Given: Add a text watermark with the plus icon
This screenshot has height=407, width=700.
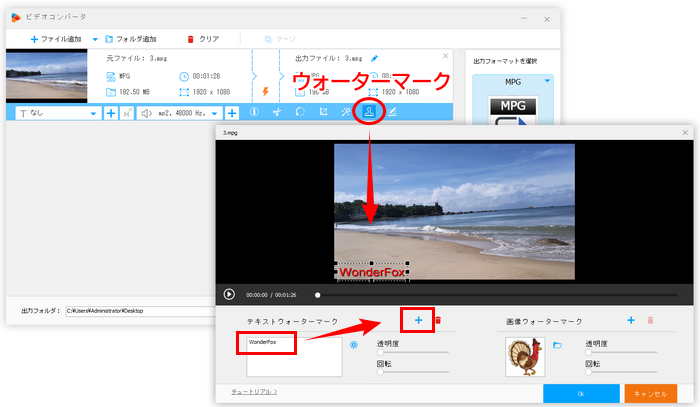Looking at the screenshot, I should coord(418,320).
